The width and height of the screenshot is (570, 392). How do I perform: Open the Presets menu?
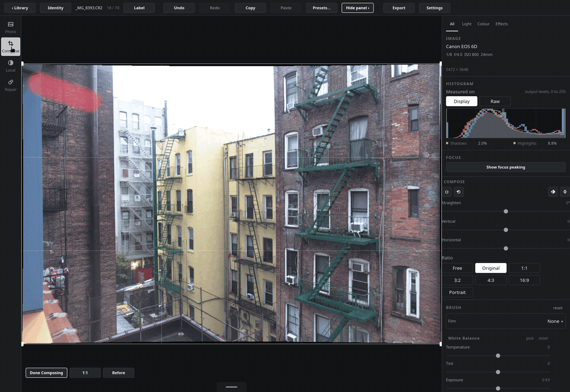[x=321, y=8]
